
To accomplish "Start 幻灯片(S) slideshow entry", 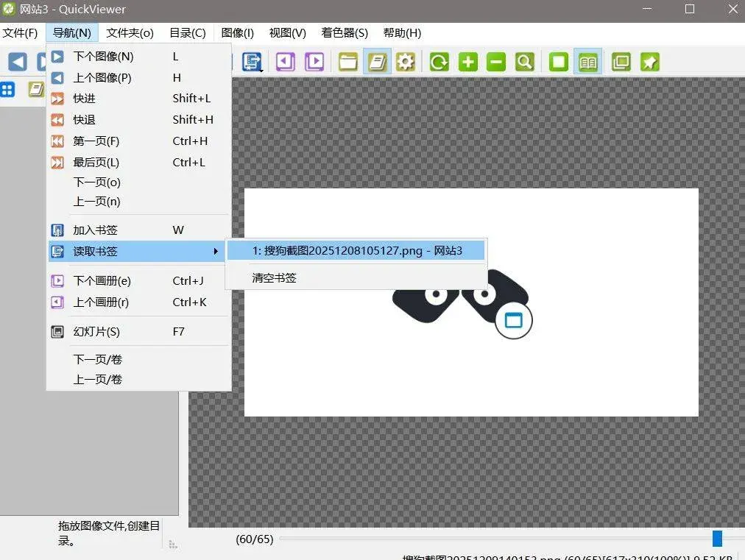I will [138, 332].
